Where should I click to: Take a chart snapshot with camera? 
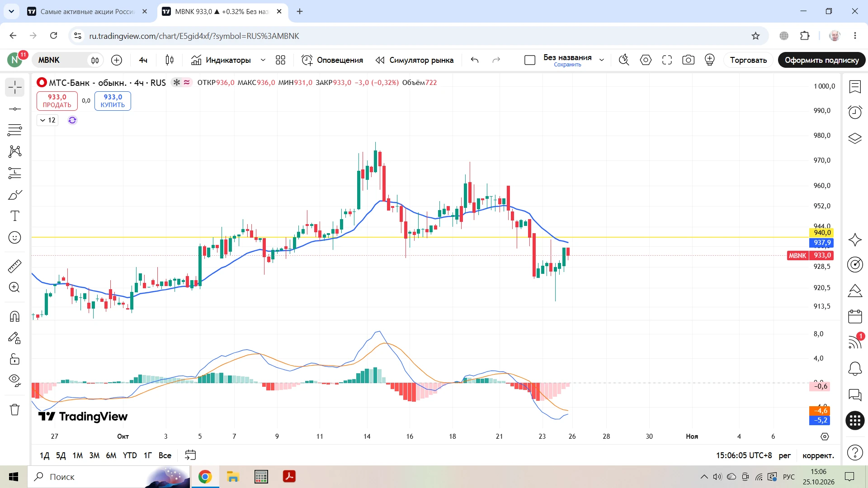[689, 60]
